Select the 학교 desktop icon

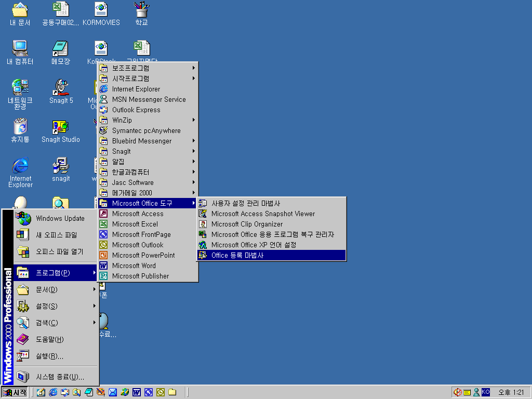pos(141,14)
